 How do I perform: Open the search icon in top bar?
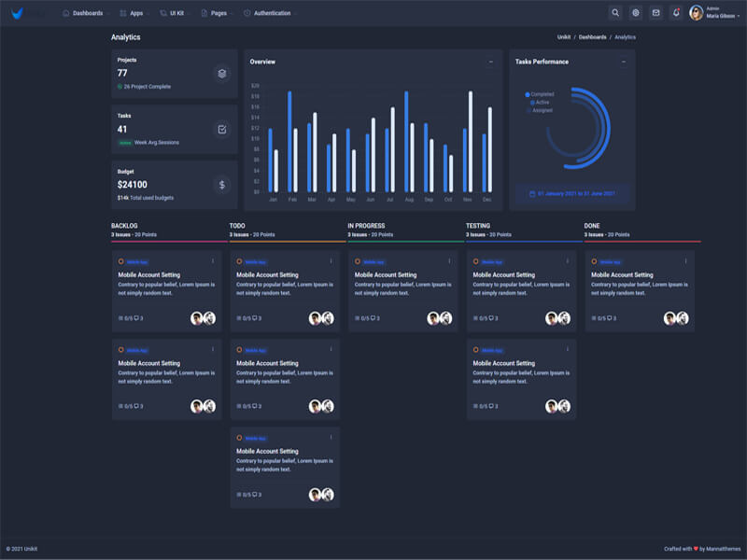click(615, 13)
